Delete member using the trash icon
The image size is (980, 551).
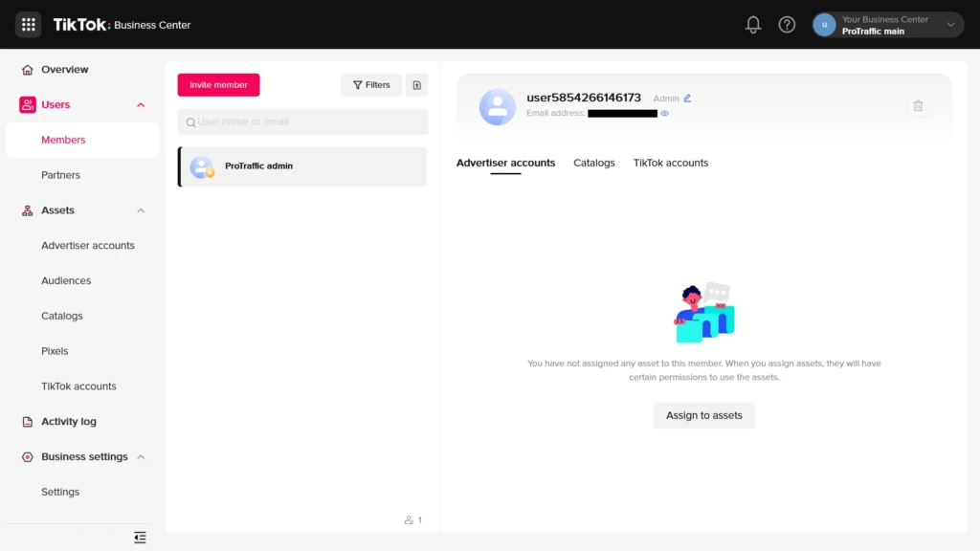point(918,105)
